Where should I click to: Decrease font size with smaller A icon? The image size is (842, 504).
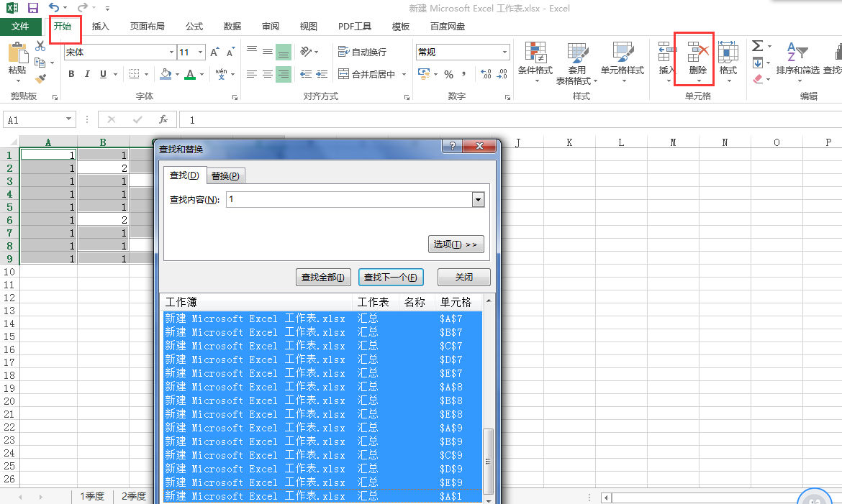click(230, 52)
